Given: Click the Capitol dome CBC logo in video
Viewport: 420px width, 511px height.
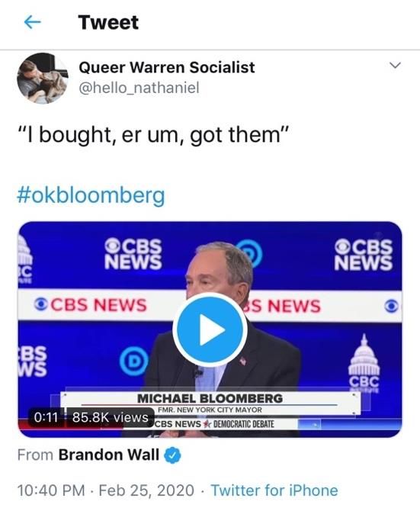Looking at the screenshot, I should 364,362.
